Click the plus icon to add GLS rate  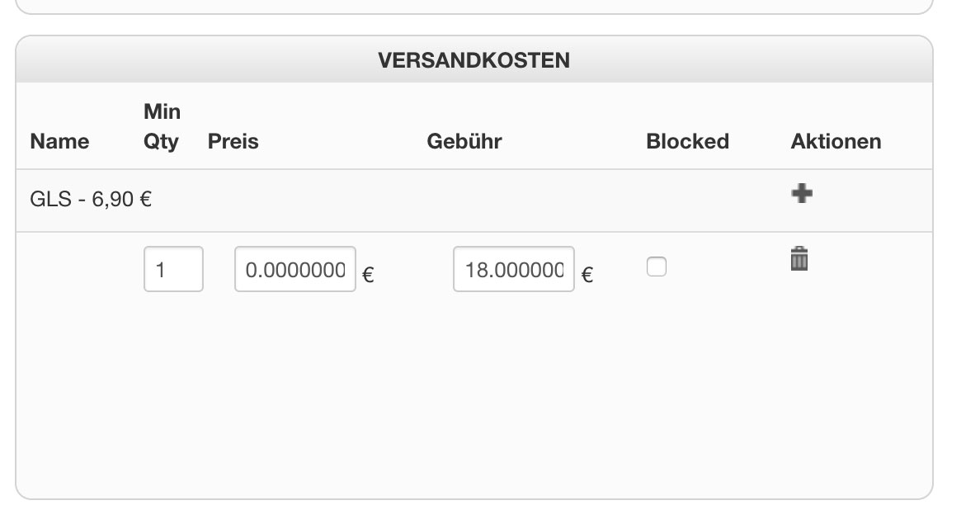[801, 194]
